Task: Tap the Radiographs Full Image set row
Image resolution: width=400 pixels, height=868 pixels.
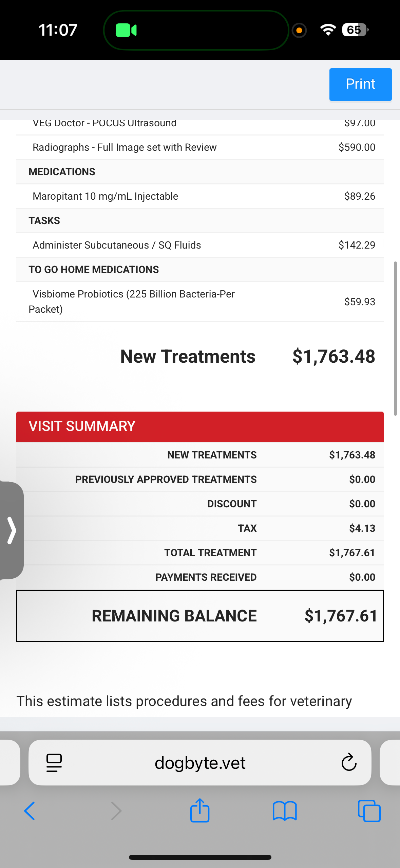Action: (200, 147)
